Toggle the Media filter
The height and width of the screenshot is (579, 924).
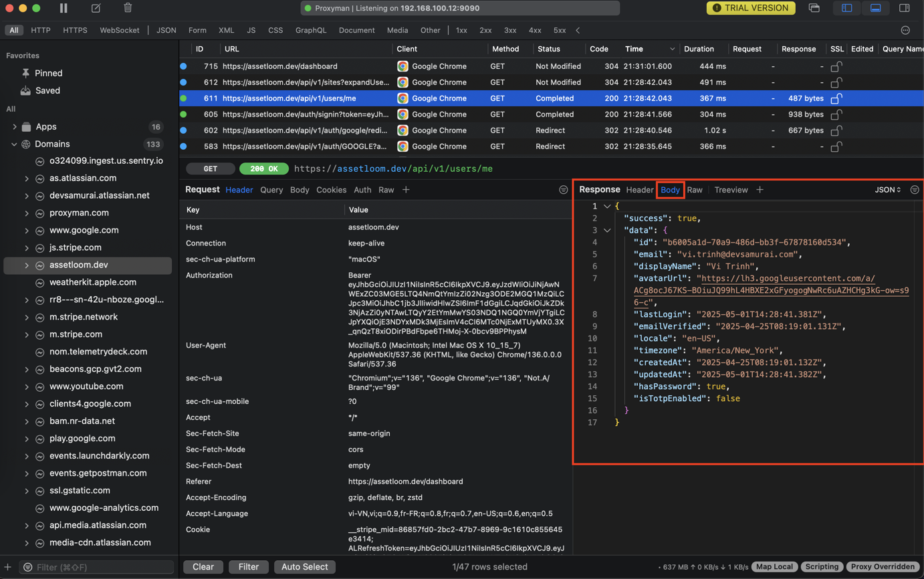[397, 30]
